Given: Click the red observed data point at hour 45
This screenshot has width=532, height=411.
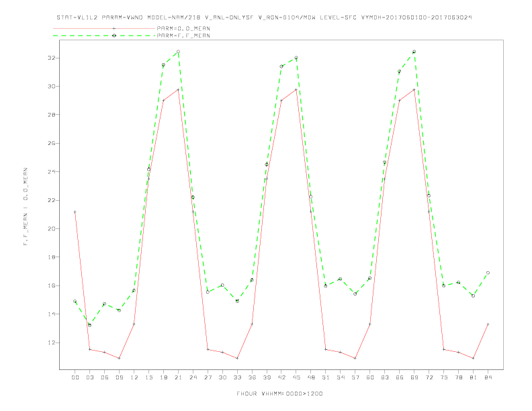Looking at the screenshot, I should [296, 89].
